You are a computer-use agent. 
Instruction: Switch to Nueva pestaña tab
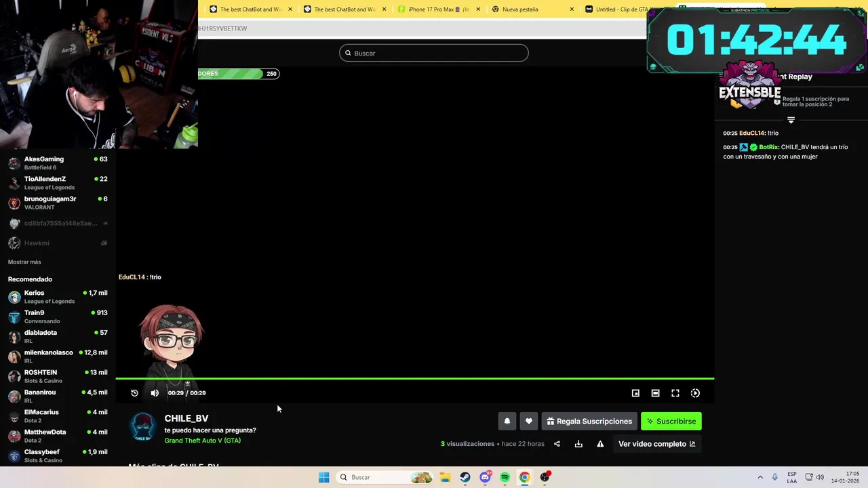pyautogui.click(x=533, y=9)
